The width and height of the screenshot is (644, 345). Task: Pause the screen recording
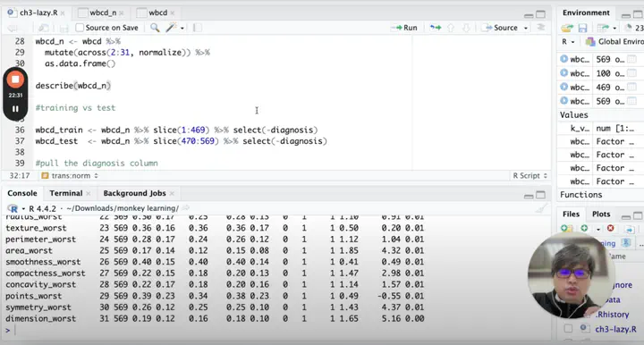[15, 109]
